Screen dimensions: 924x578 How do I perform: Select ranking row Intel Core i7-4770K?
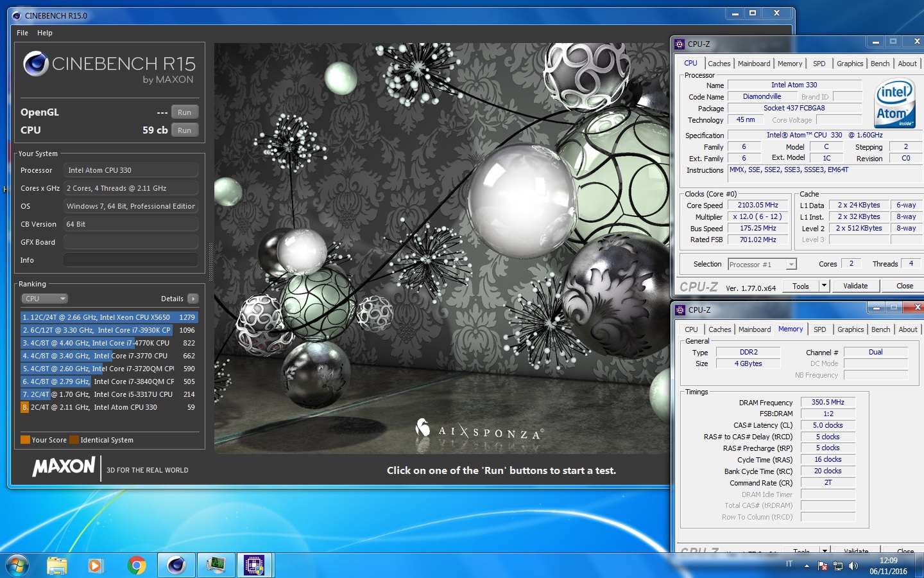pos(109,343)
